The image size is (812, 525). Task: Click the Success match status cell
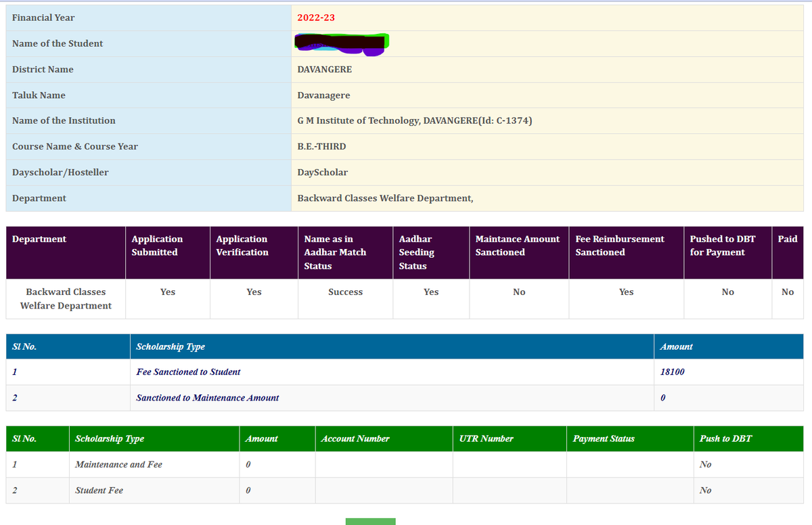coord(345,292)
